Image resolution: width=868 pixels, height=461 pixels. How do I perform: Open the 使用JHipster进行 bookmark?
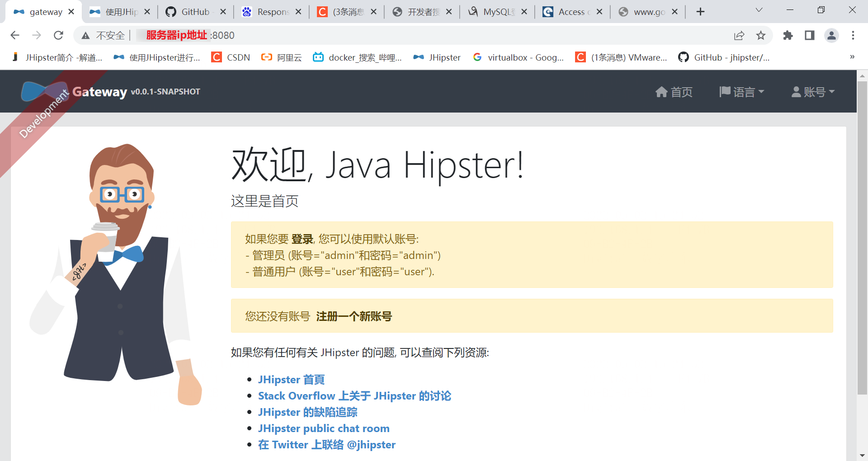click(157, 57)
